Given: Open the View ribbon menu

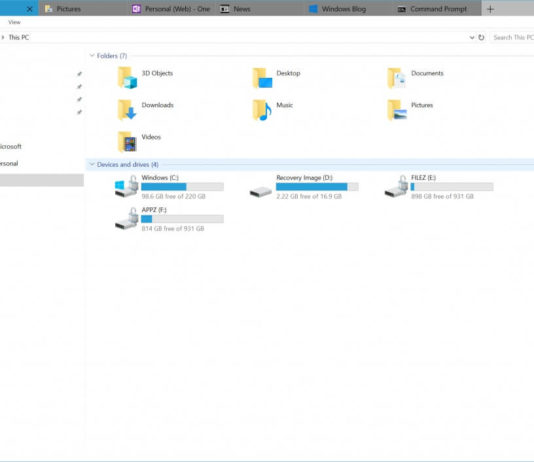Looking at the screenshot, I should click(x=14, y=22).
